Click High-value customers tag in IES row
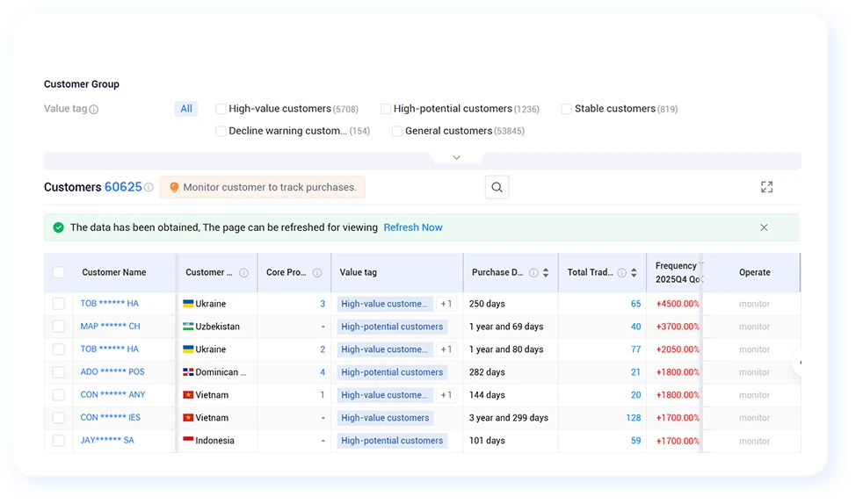Viewport: 856px width, 504px height. click(x=386, y=418)
